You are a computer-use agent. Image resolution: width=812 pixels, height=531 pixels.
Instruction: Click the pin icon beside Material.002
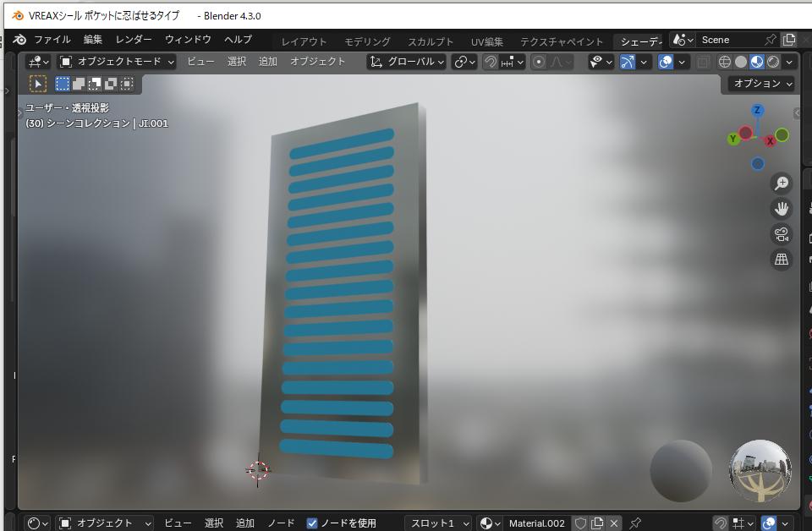(635, 523)
